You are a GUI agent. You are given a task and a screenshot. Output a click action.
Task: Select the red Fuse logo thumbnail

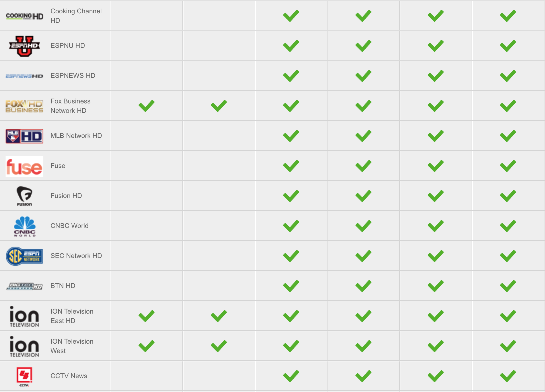point(24,166)
